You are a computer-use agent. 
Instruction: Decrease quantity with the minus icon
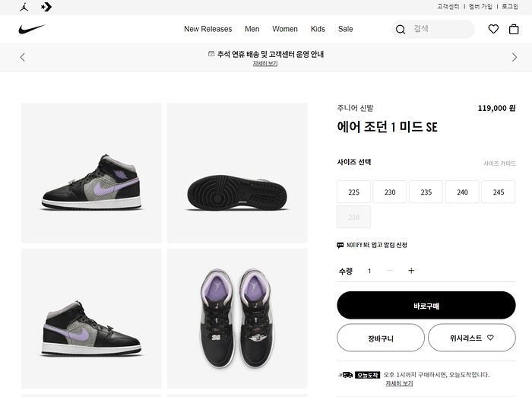(390, 271)
